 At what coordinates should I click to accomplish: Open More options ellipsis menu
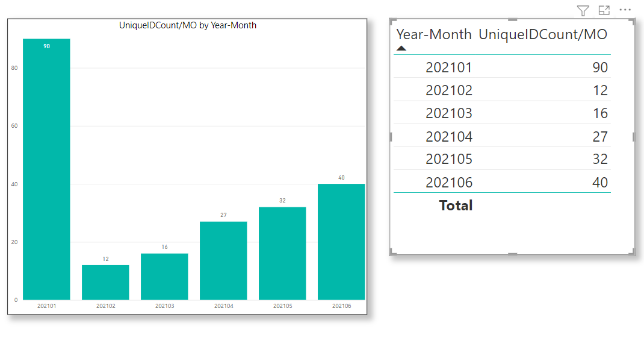[625, 10]
